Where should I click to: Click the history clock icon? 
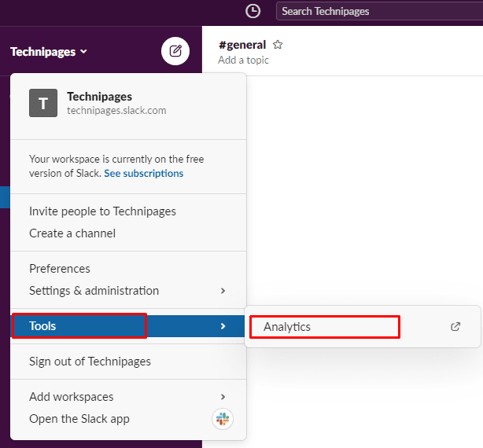pyautogui.click(x=253, y=11)
